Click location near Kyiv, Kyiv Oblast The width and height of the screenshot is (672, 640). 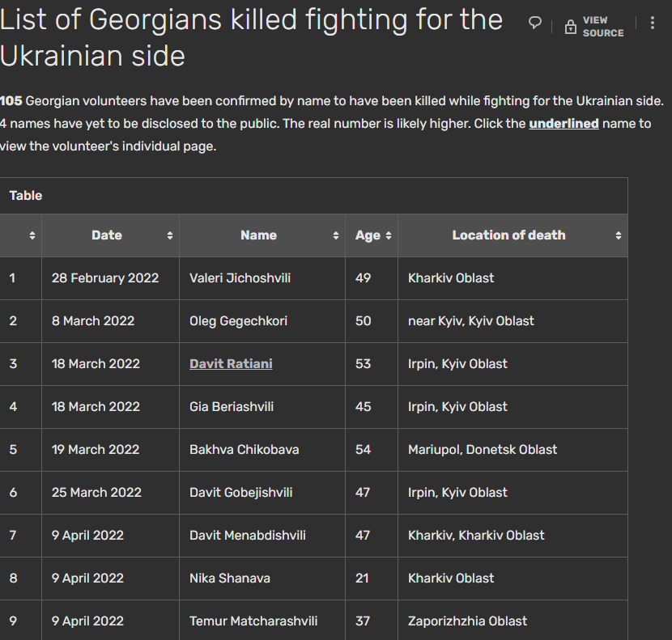click(x=471, y=321)
